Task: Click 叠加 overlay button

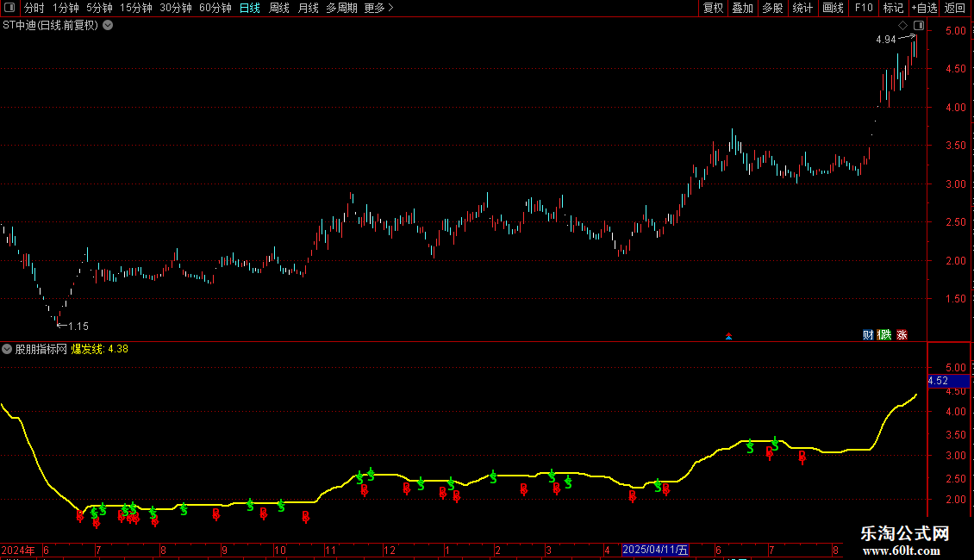Action: click(x=743, y=8)
